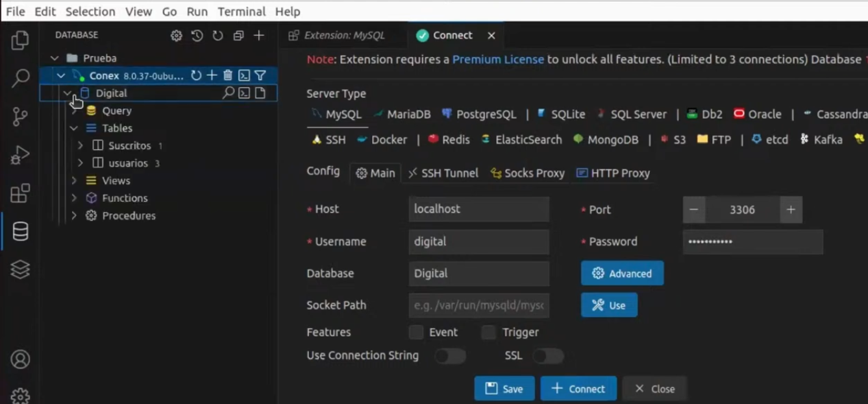Viewport: 868px width, 404px height.
Task: Switch to the Socks Proxy config tab
Action: point(527,173)
